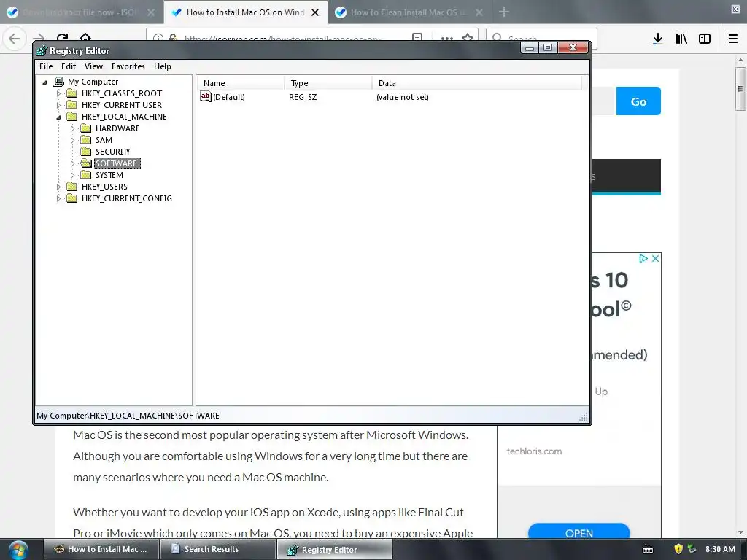Open the browser hamburger menu
Image resolution: width=747 pixels, height=560 pixels.
coord(732,39)
